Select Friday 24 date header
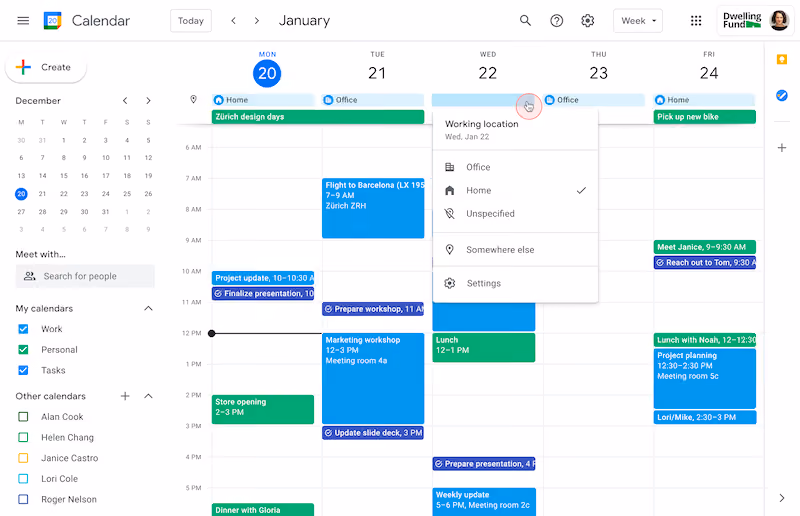The height and width of the screenshot is (516, 800). [709, 73]
